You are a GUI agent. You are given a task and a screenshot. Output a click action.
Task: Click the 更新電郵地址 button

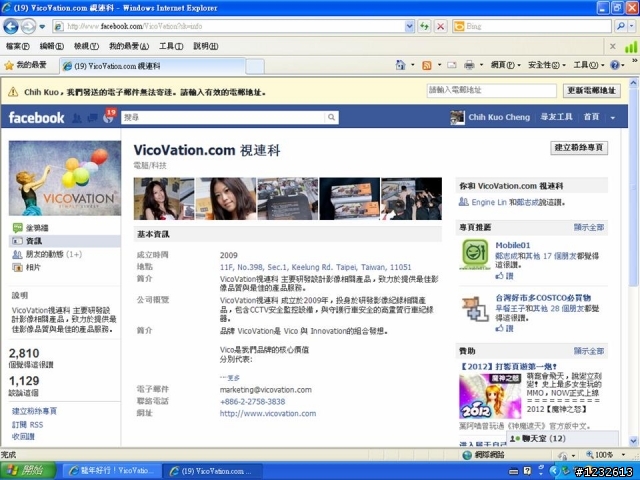click(591, 90)
